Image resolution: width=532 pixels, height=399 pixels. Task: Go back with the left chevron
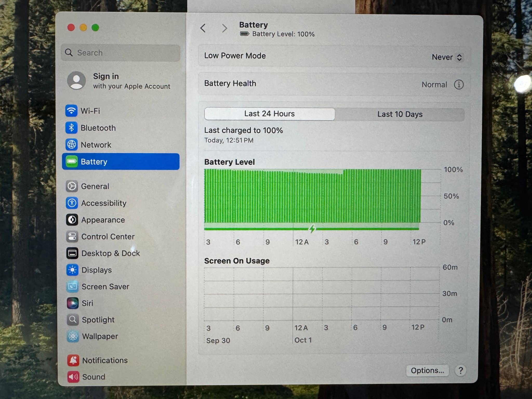(x=203, y=28)
